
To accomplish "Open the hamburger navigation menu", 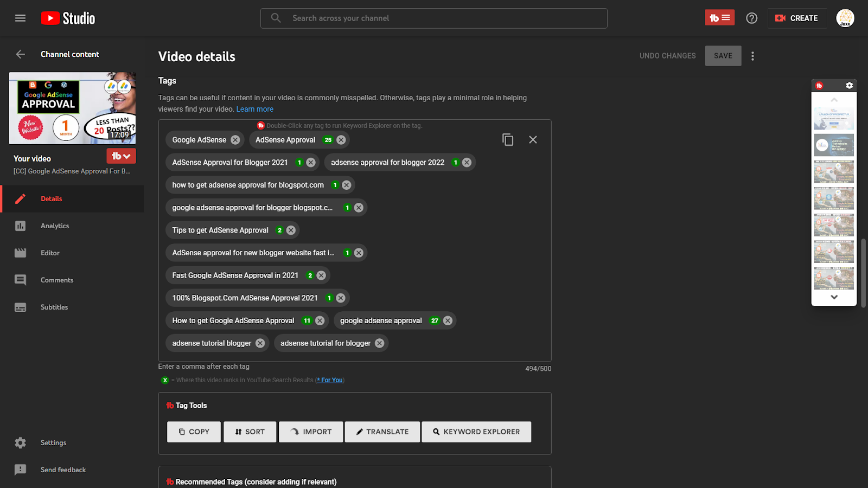I will [x=20, y=18].
